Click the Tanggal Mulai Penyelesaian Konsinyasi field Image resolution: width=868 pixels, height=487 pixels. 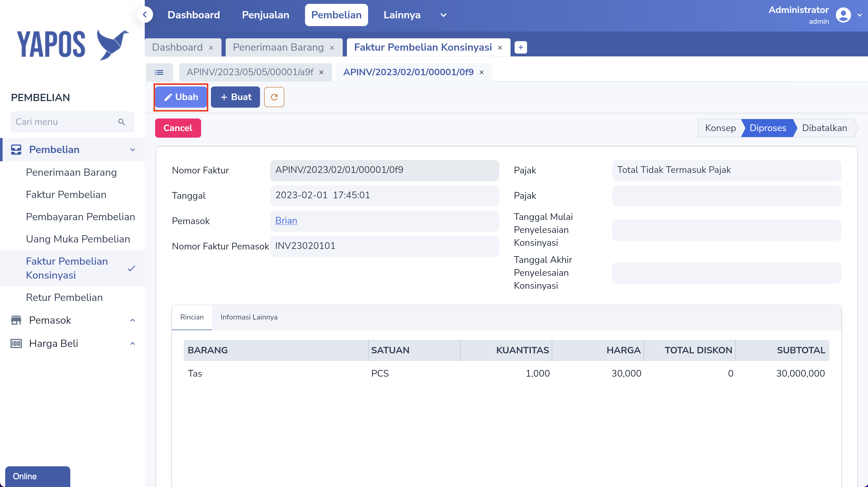pyautogui.click(x=726, y=230)
